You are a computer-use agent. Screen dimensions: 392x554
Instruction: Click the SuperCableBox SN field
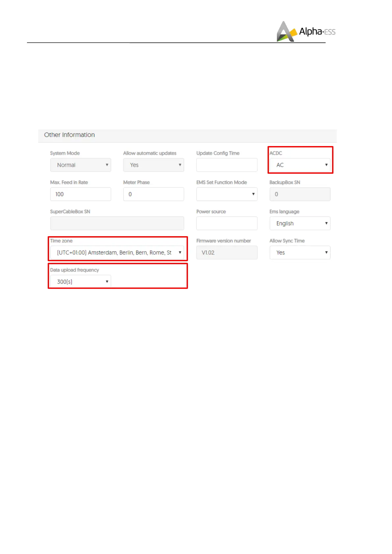coord(117,223)
